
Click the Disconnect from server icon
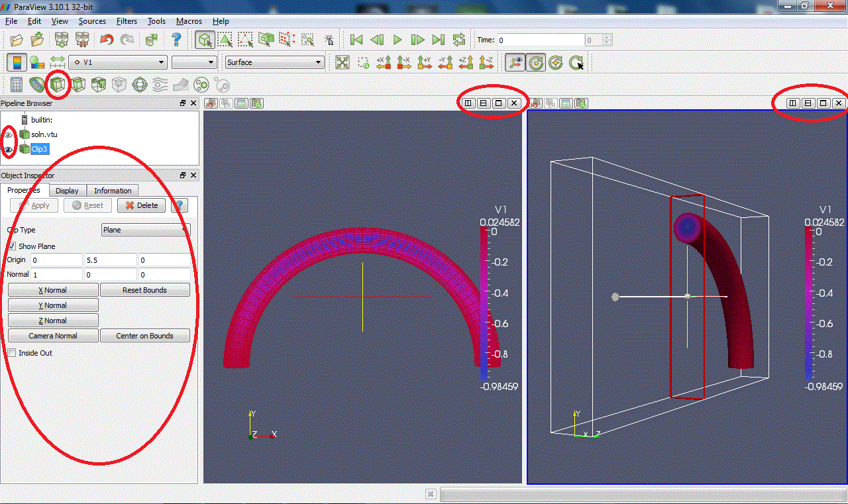[82, 40]
